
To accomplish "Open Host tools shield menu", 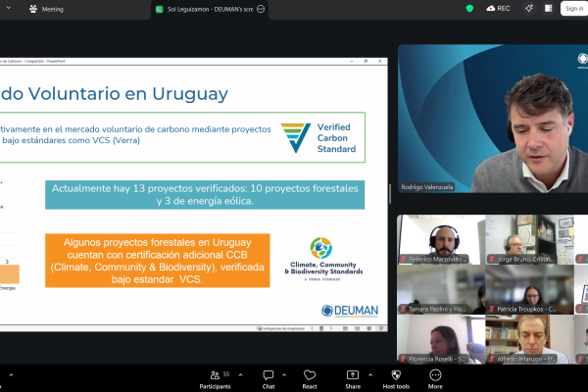I will coord(396,379).
